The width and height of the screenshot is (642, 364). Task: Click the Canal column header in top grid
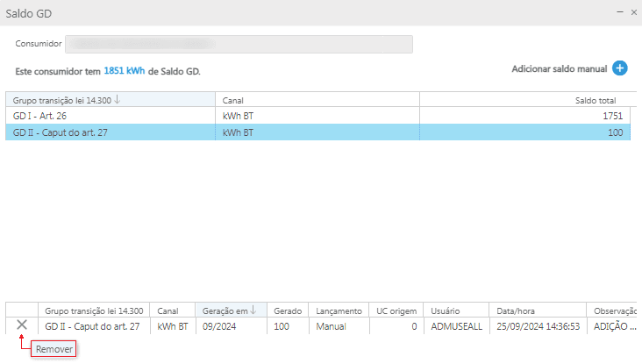tap(233, 100)
